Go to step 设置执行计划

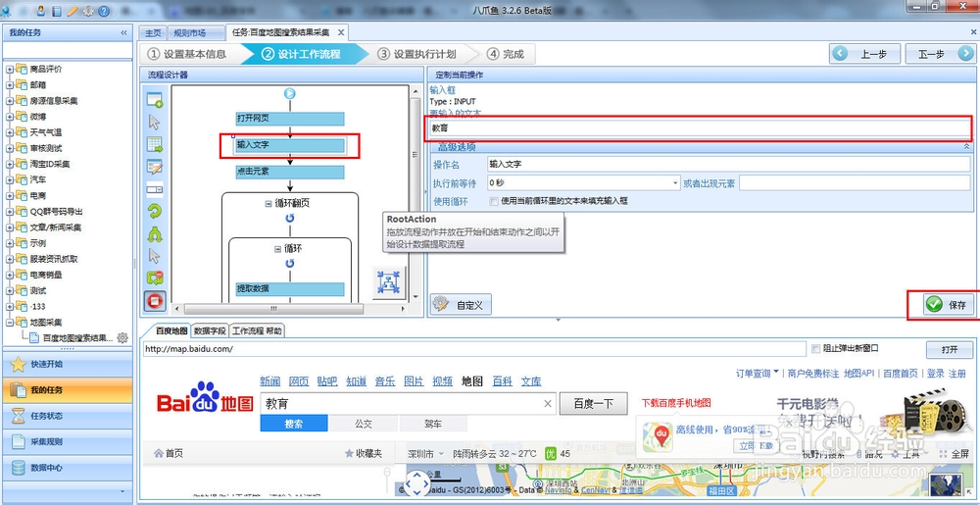point(417,54)
